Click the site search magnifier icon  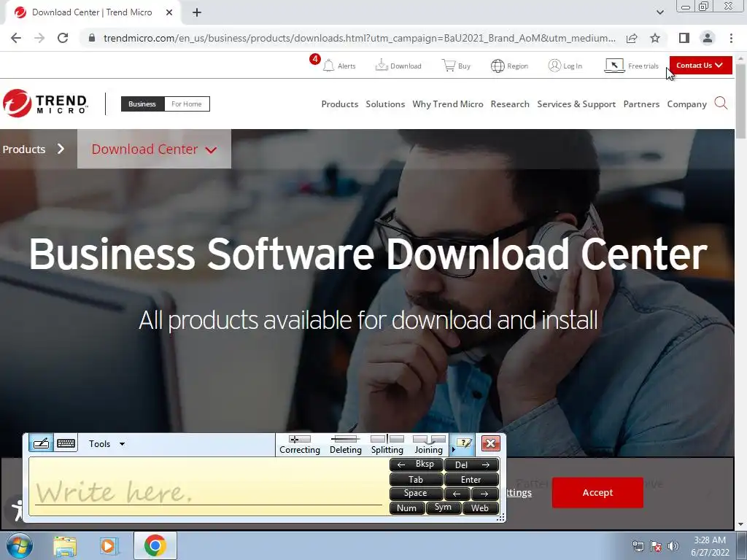pos(721,103)
